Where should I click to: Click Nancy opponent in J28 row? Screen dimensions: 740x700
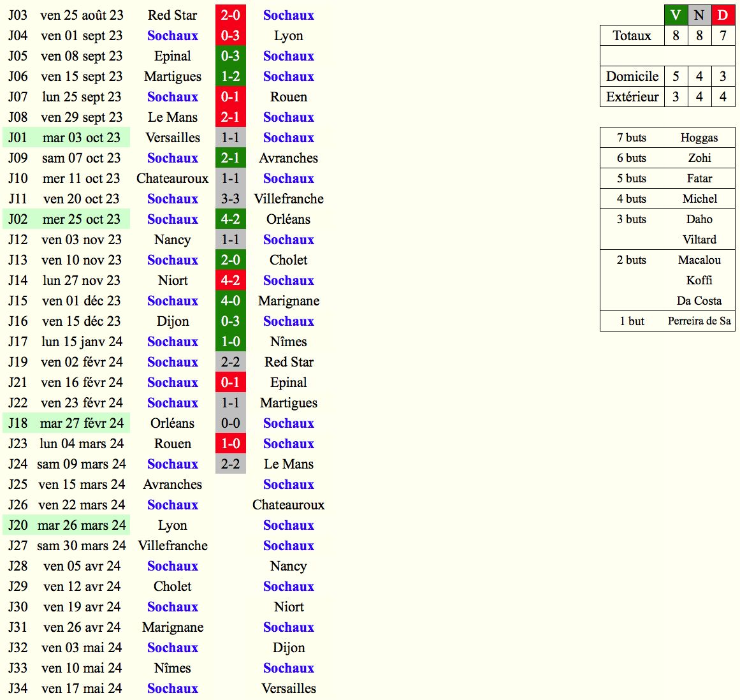click(288, 565)
